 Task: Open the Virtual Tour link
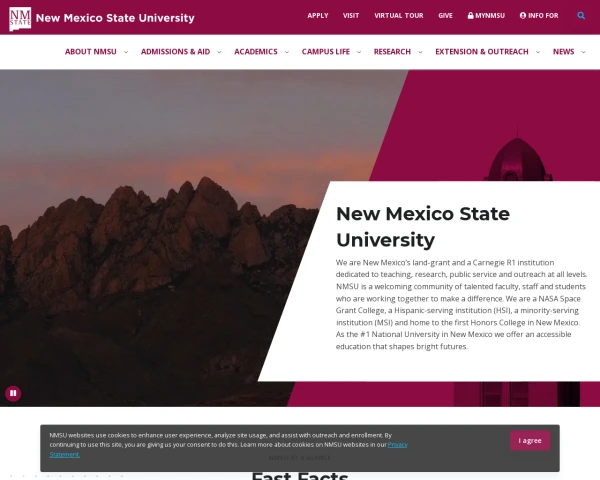tap(399, 16)
